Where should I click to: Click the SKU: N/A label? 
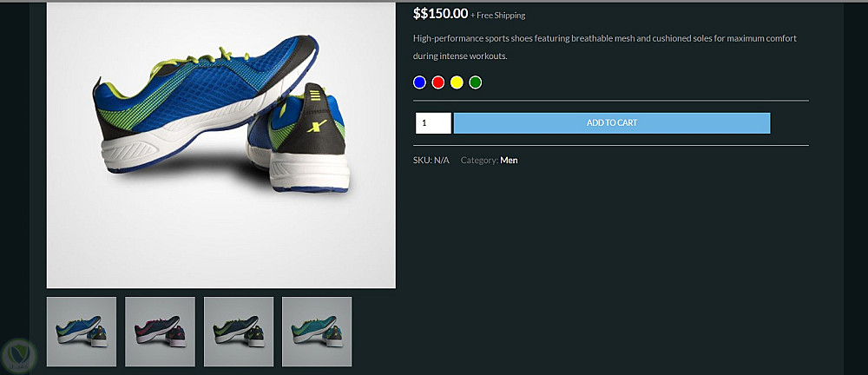(x=431, y=160)
